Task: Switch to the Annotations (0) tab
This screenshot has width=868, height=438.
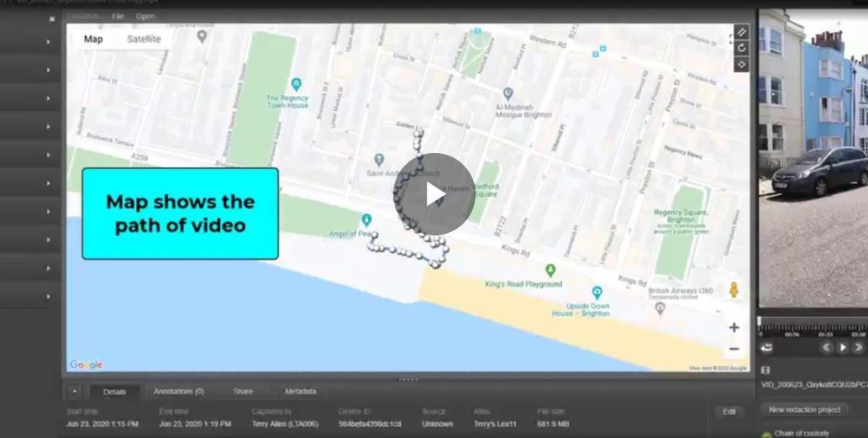Action: coord(178,392)
